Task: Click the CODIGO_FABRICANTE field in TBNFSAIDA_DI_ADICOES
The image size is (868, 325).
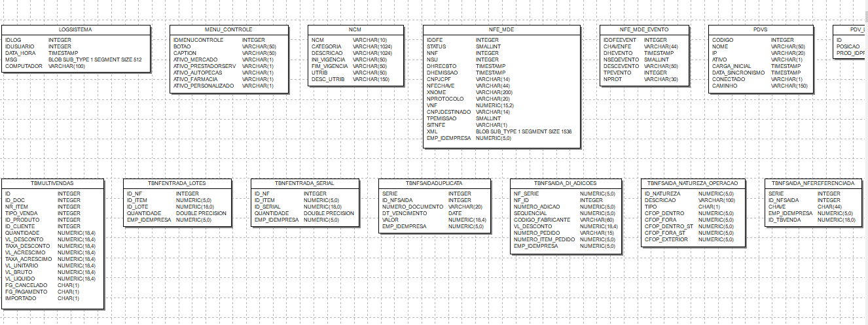Action: point(541,220)
